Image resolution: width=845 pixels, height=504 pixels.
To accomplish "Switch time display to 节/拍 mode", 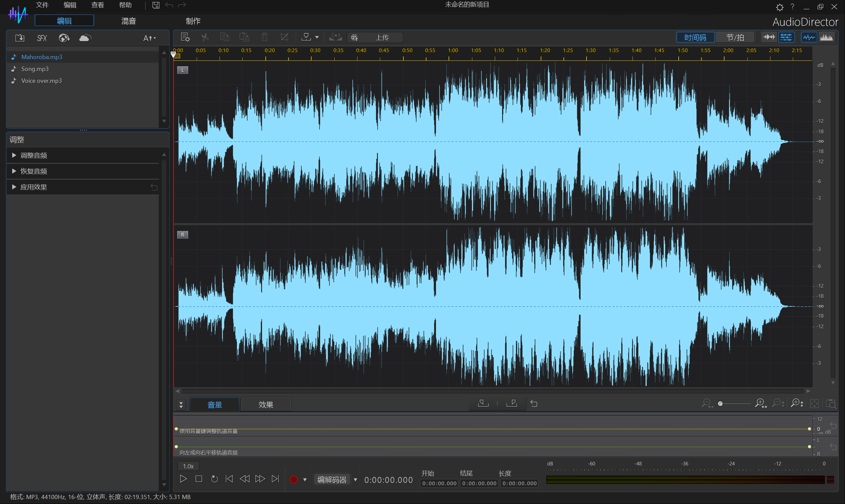I will [x=735, y=37].
